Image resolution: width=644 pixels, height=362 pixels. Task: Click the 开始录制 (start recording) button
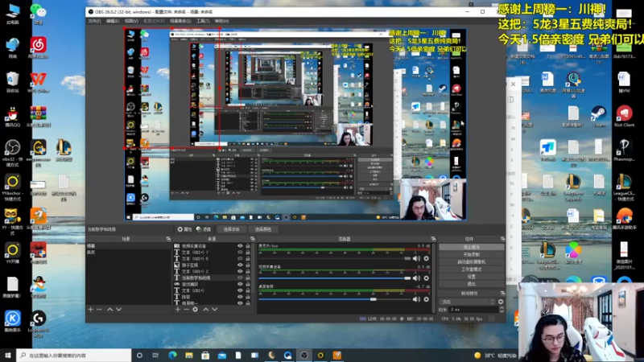coord(471,254)
